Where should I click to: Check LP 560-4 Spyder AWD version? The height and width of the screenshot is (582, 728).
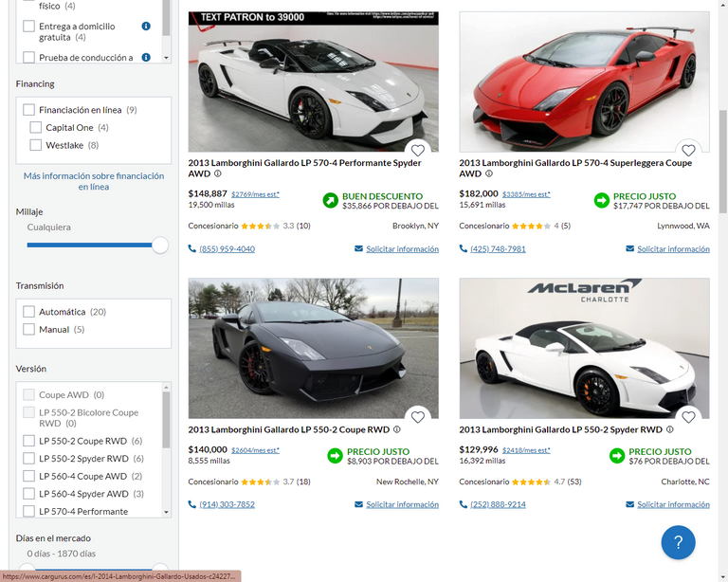click(28, 493)
